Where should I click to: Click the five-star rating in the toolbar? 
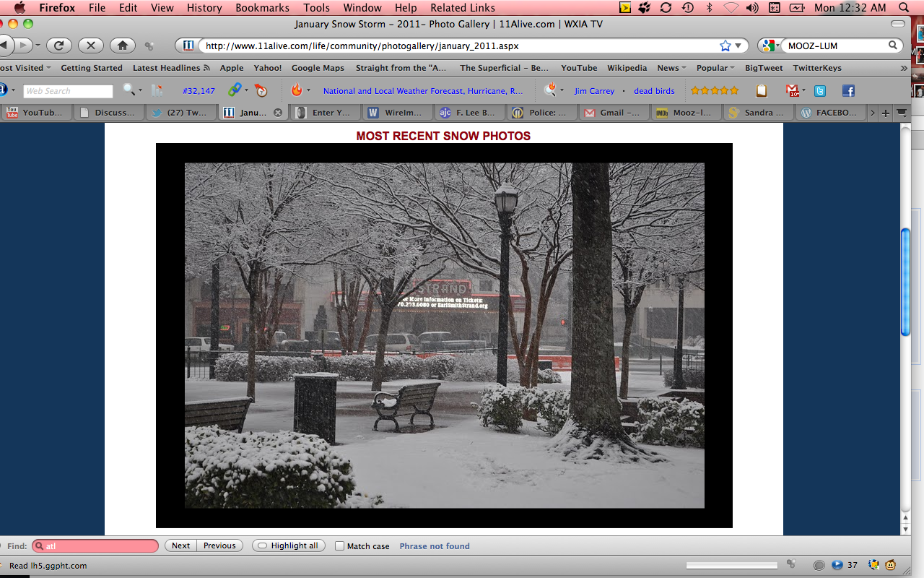pos(715,91)
